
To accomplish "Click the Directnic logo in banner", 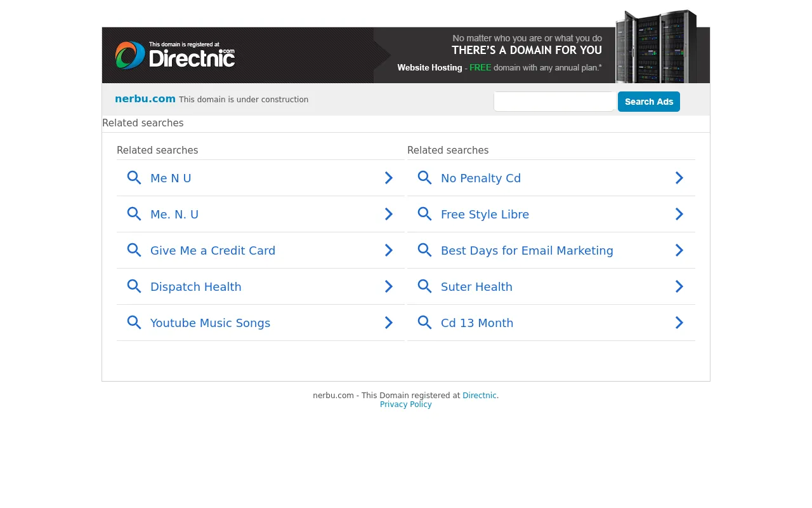I will pyautogui.click(x=175, y=55).
